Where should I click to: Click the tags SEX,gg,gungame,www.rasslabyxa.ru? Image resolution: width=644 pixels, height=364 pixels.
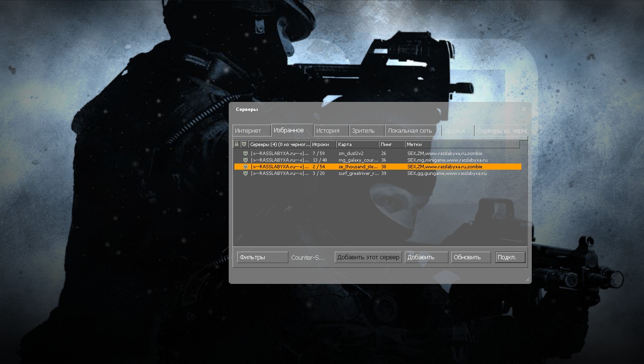coord(447,173)
